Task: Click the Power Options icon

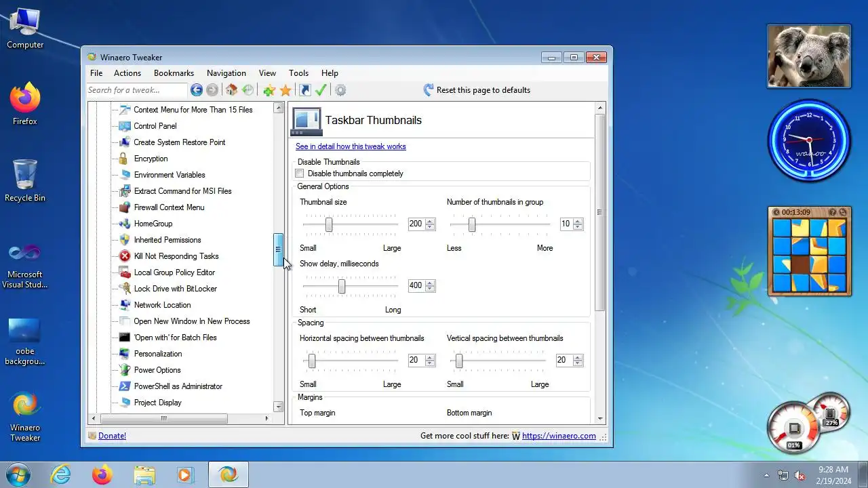Action: pyautogui.click(x=124, y=370)
